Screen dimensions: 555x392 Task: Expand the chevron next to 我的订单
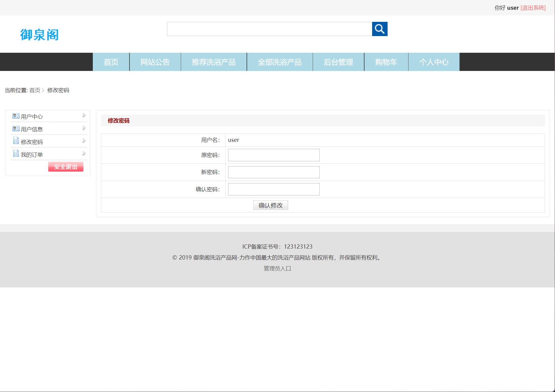point(84,153)
